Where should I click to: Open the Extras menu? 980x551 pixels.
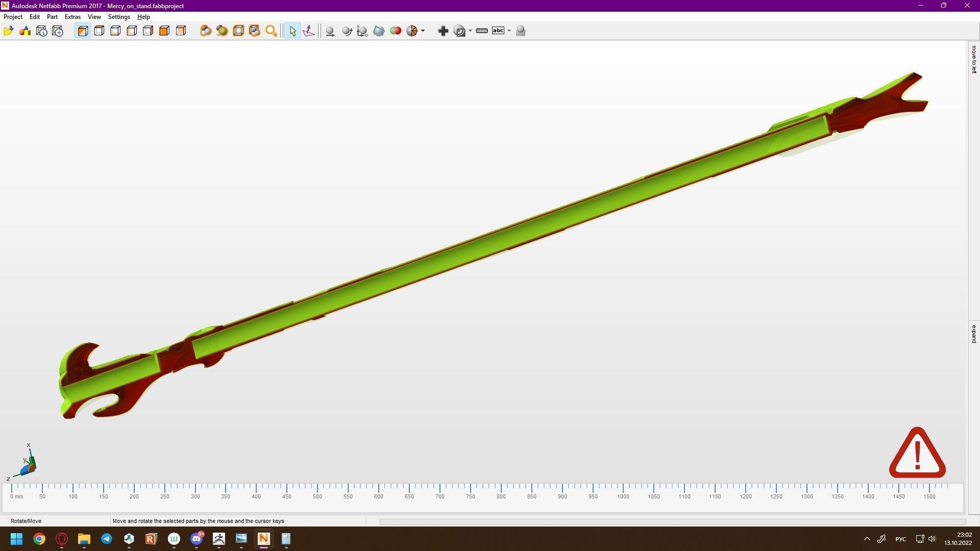tap(72, 17)
